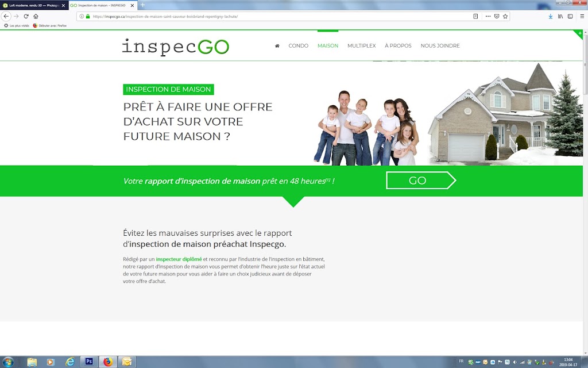Click the browser forward arrow button

point(16,16)
